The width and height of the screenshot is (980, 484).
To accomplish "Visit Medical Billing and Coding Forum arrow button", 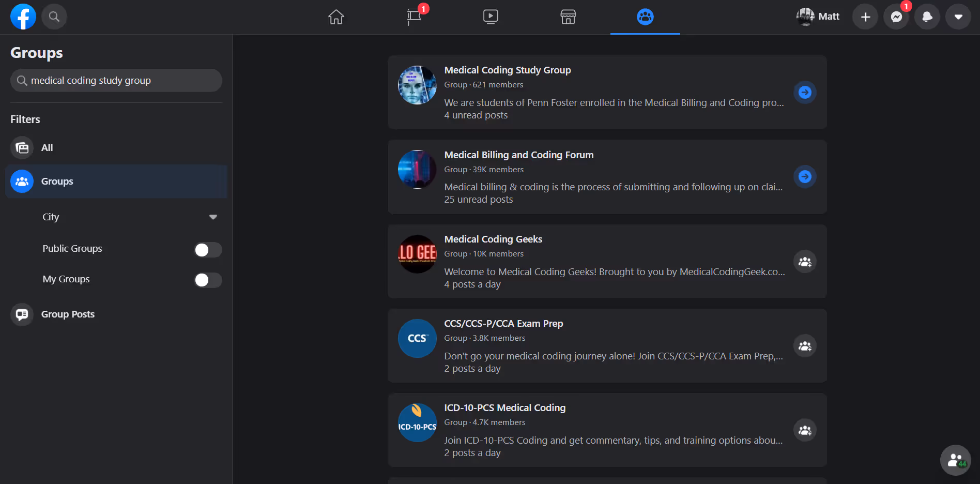I will (805, 177).
